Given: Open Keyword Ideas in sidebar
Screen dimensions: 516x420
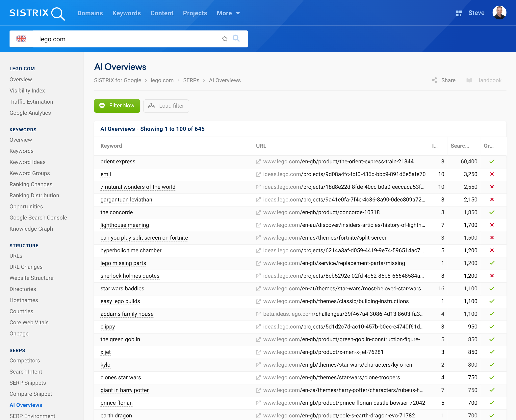Looking at the screenshot, I should point(28,162).
